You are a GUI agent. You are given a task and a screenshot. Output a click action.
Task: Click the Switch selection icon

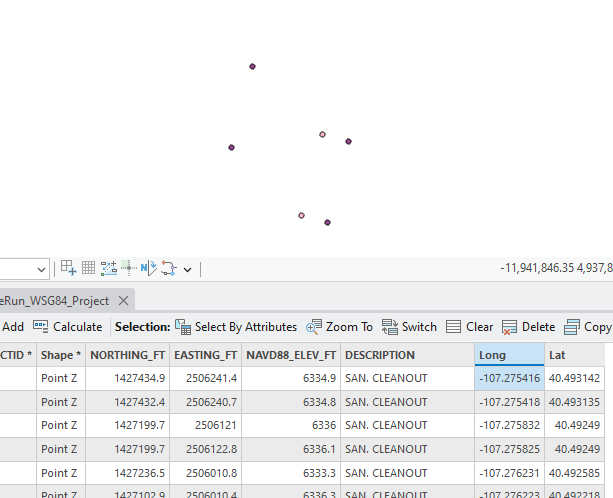point(390,327)
